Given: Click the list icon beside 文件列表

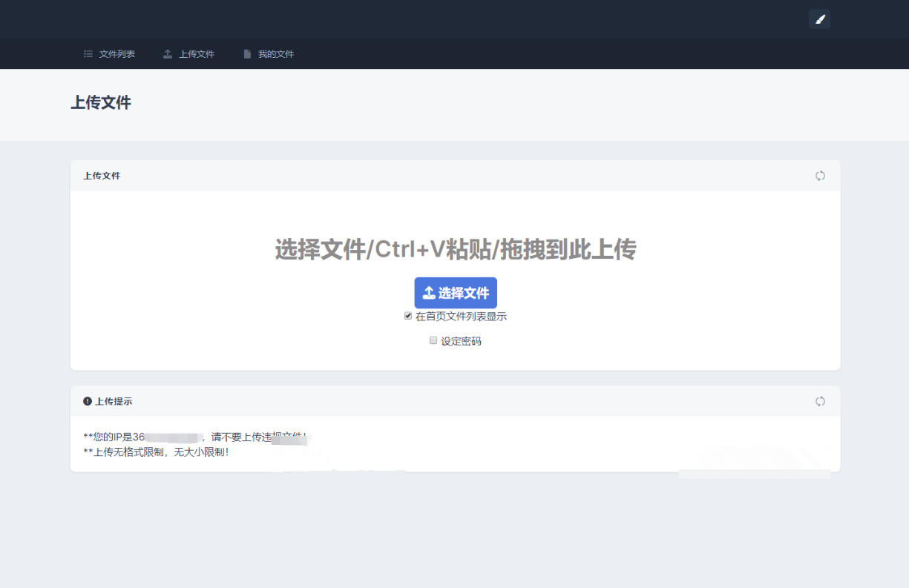Looking at the screenshot, I should pos(88,54).
